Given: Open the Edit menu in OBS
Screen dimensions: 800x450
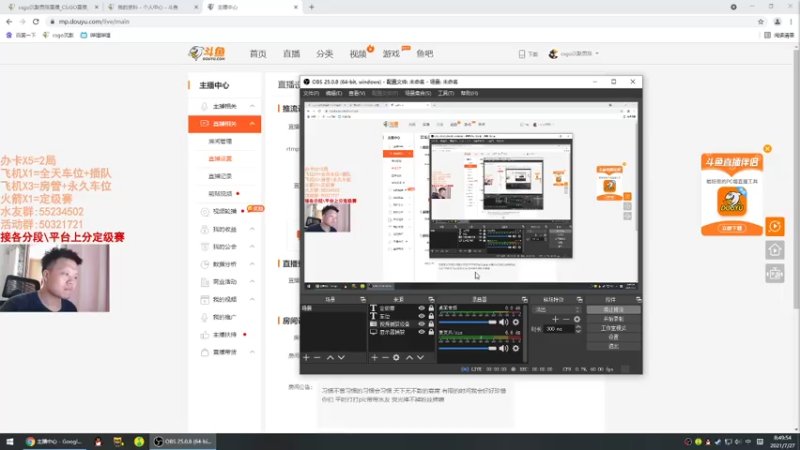Looking at the screenshot, I should click(334, 93).
